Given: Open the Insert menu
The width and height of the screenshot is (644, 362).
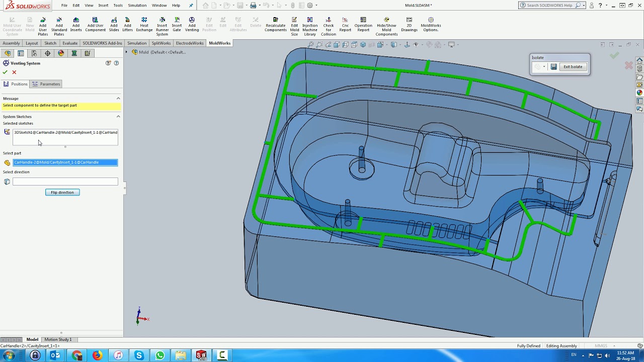Looking at the screenshot, I should coord(103,6).
